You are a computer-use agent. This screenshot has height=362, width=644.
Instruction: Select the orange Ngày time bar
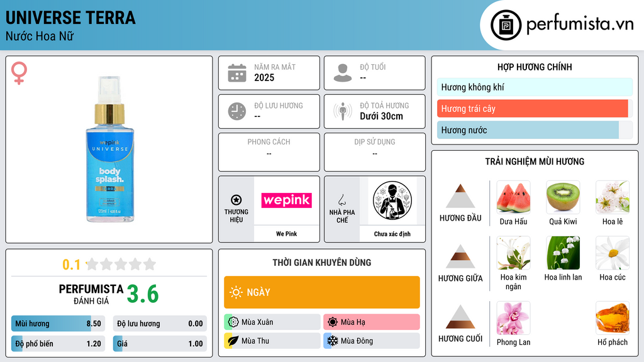pyautogui.click(x=322, y=292)
